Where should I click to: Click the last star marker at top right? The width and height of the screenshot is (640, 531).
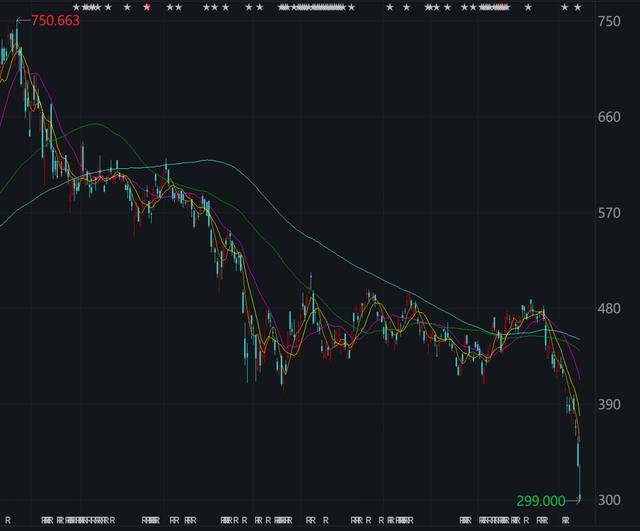point(577,7)
